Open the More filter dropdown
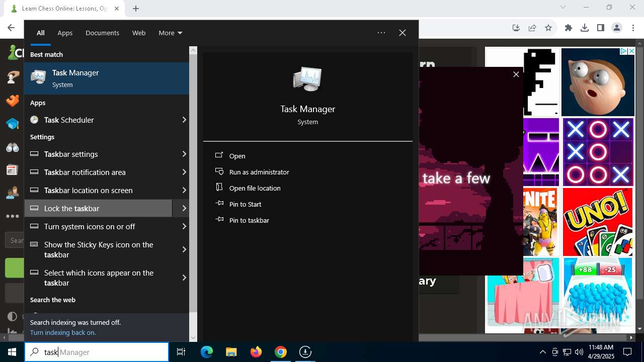Viewport: 644px width, 362px height. tap(170, 33)
